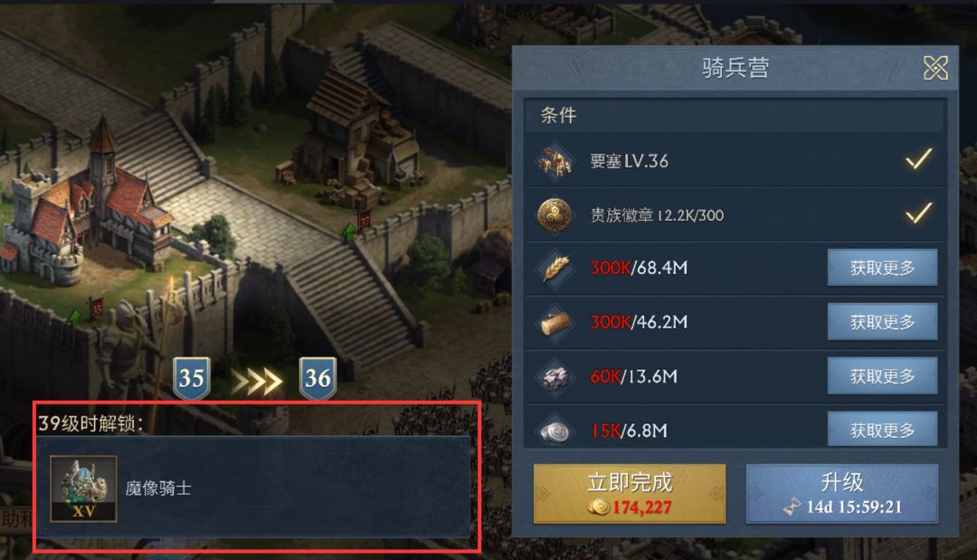Image resolution: width=977 pixels, height=560 pixels.
Task: Click the noble badge medallion icon
Action: click(555, 215)
